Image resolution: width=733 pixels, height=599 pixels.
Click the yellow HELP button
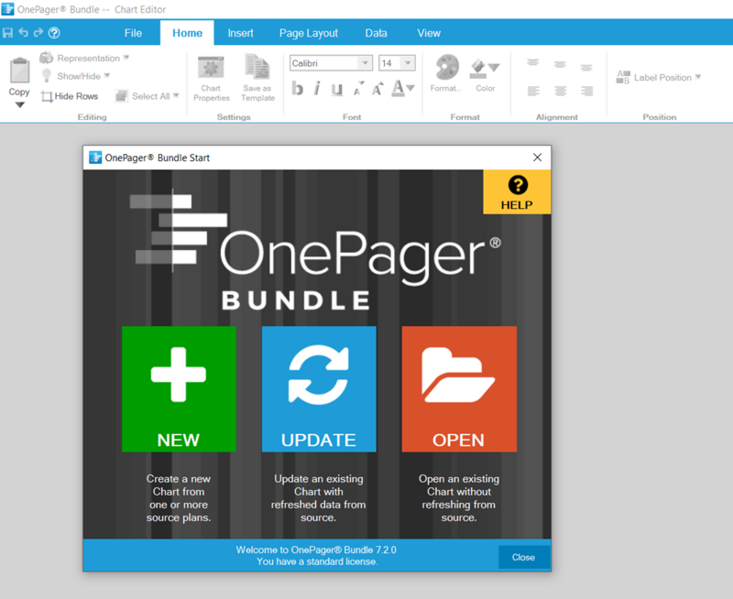tap(517, 192)
